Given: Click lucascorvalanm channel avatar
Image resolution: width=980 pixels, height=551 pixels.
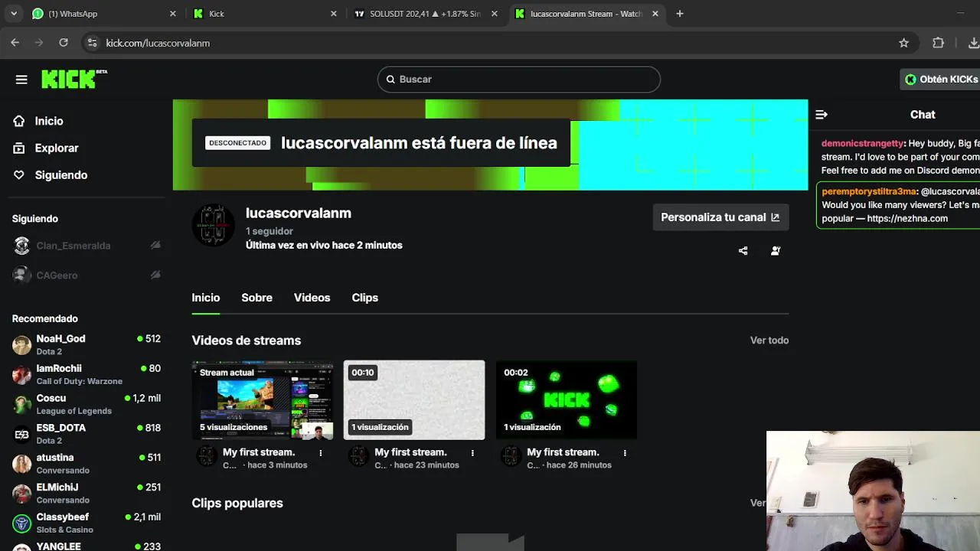Looking at the screenshot, I should (213, 225).
